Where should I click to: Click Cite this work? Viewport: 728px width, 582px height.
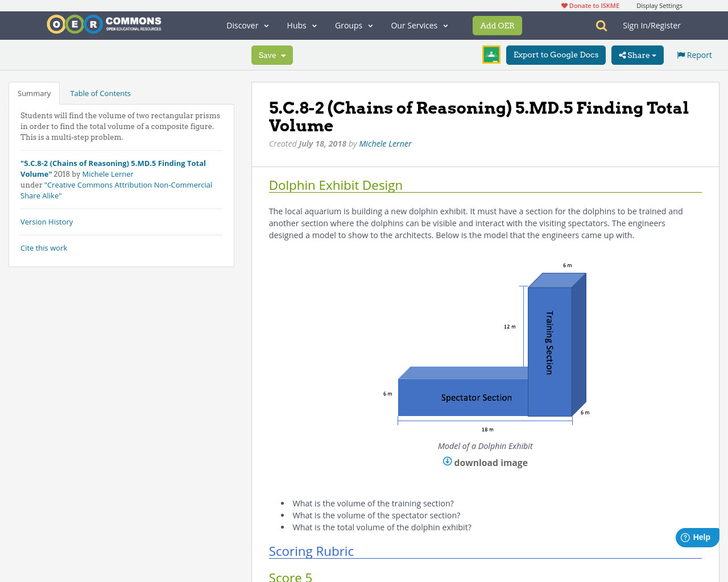44,248
